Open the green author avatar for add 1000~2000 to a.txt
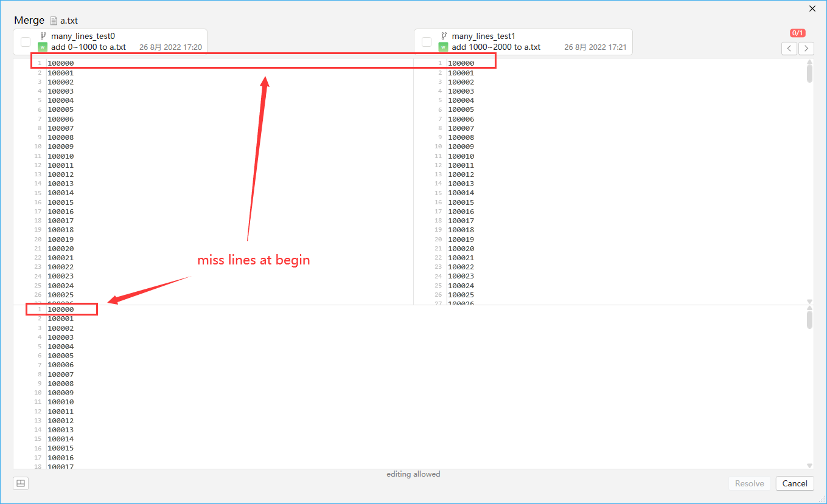 (x=444, y=46)
